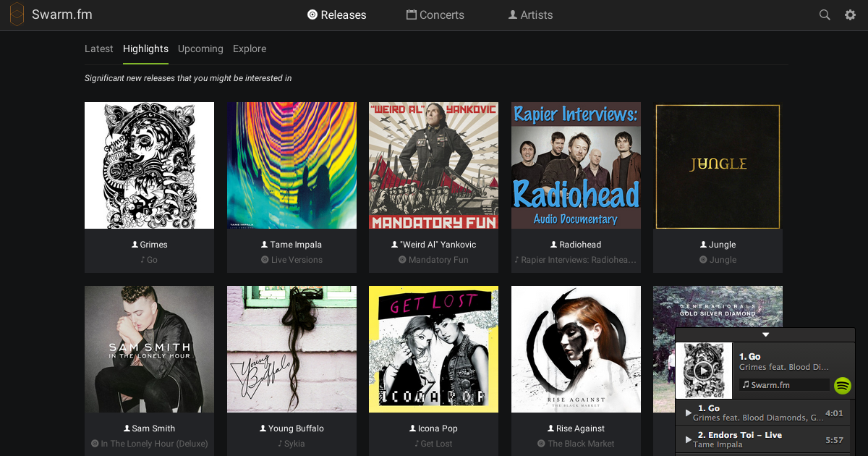This screenshot has height=456, width=868.
Task: Open the Live Versions release link
Action: [292, 260]
